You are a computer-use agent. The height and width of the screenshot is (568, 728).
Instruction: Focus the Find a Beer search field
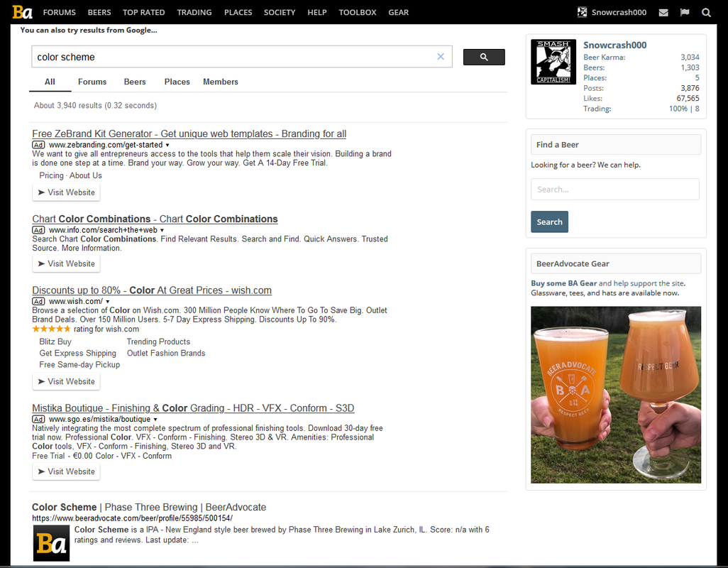[614, 190]
